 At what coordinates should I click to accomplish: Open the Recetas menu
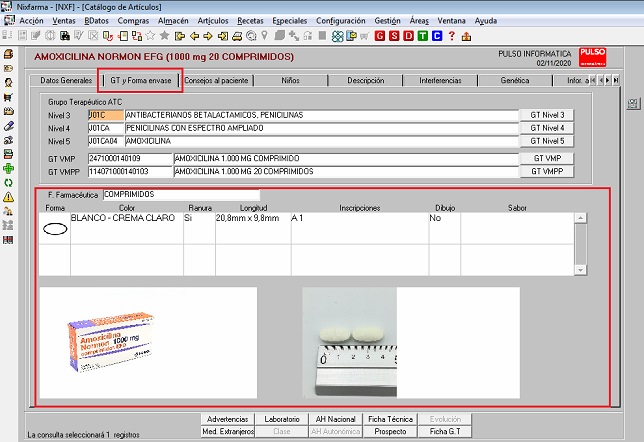click(250, 21)
